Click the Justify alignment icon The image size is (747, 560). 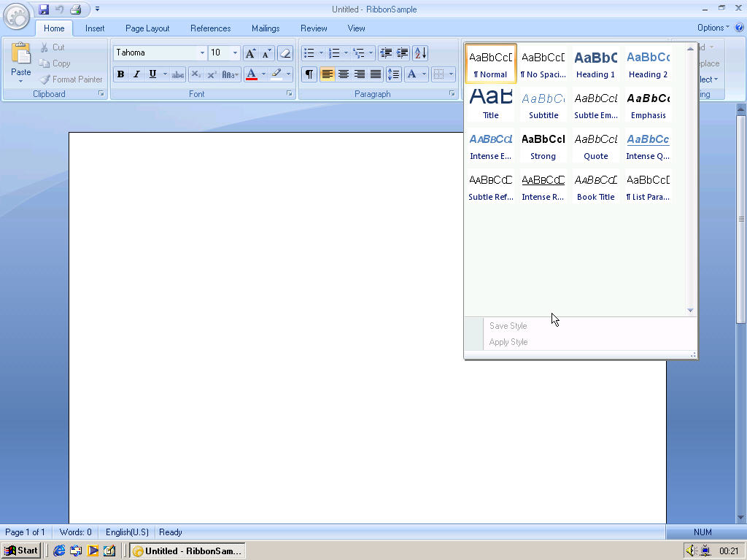click(x=376, y=74)
